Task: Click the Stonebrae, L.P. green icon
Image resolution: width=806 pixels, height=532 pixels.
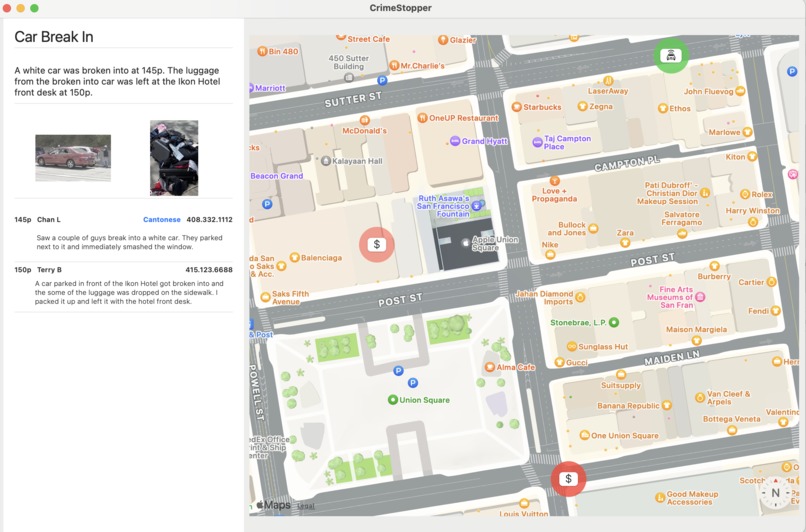Action: [x=614, y=322]
